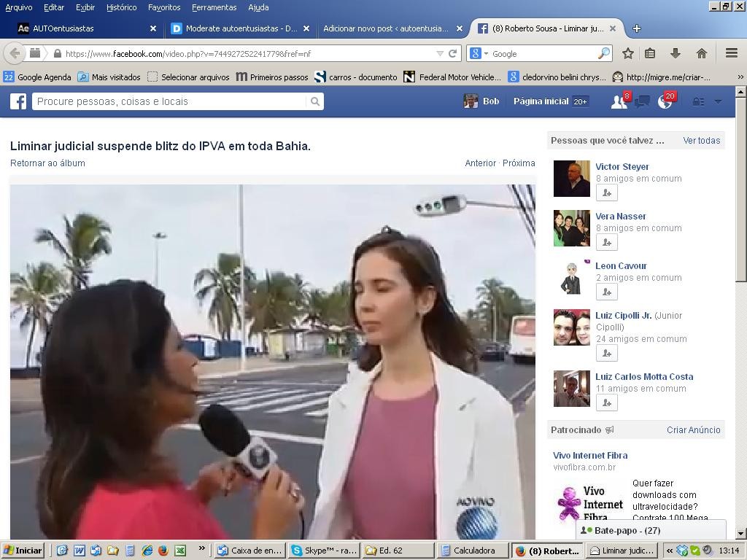Image resolution: width=747 pixels, height=560 pixels.
Task: Click in the Facebook search field
Action: 171,101
